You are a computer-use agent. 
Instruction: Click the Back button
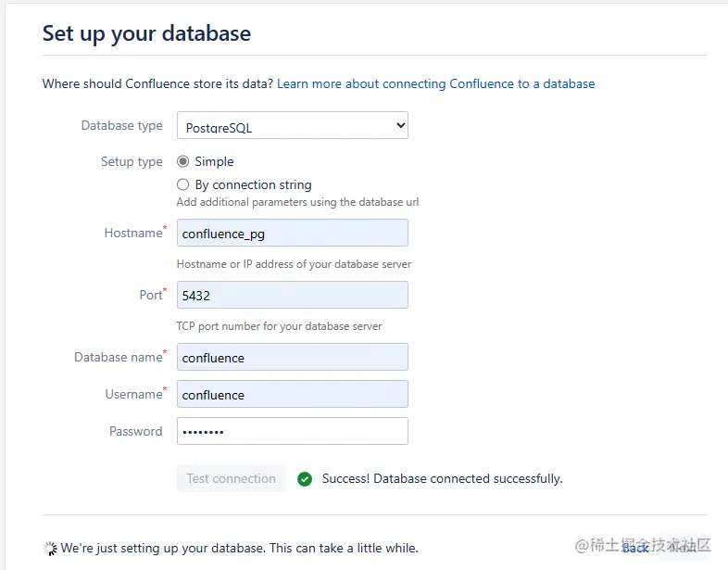pos(635,548)
